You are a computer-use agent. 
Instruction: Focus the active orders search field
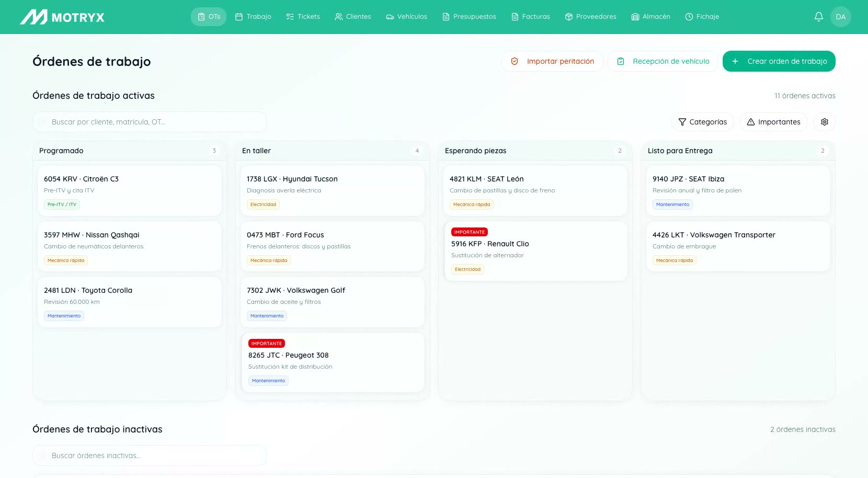pyautogui.click(x=150, y=122)
